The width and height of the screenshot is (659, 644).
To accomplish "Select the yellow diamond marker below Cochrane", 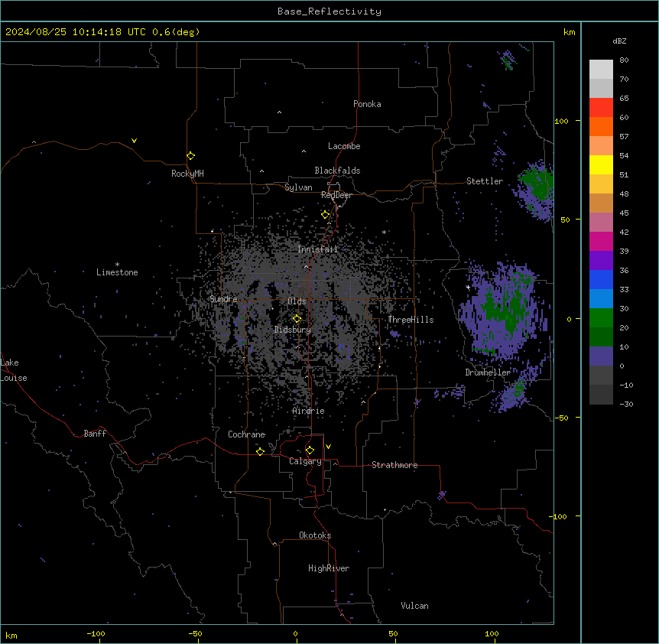I will click(x=260, y=451).
